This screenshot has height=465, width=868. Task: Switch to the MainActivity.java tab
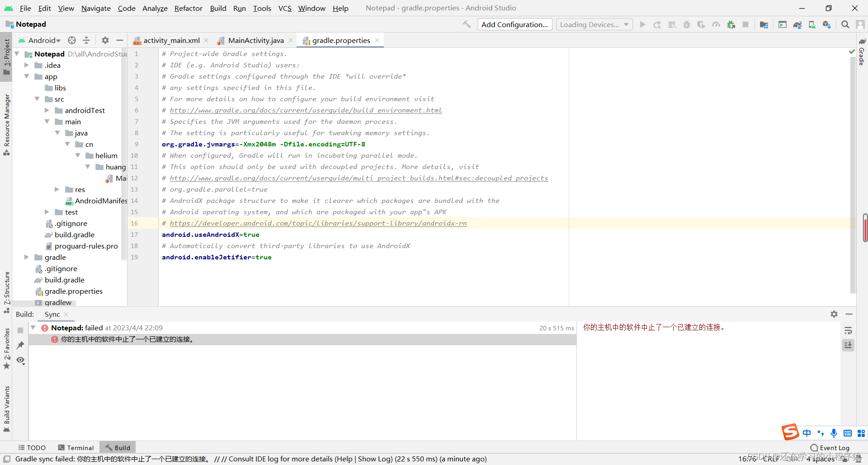click(x=256, y=40)
